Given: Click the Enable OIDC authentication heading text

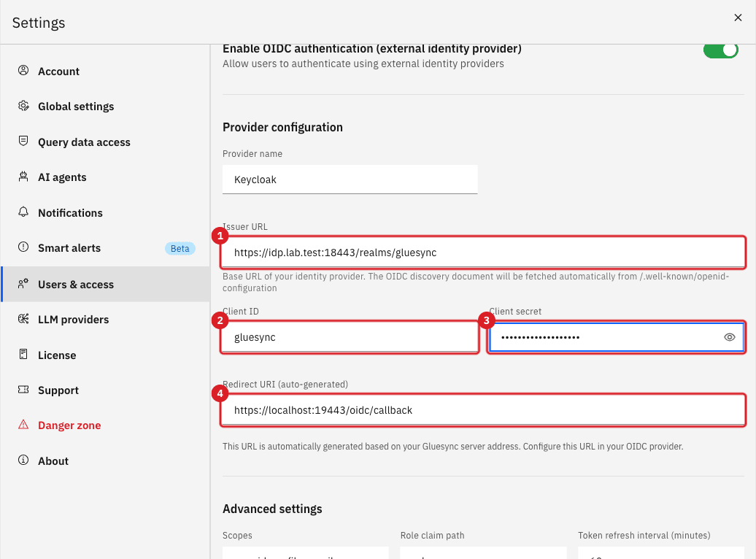Looking at the screenshot, I should (x=371, y=49).
